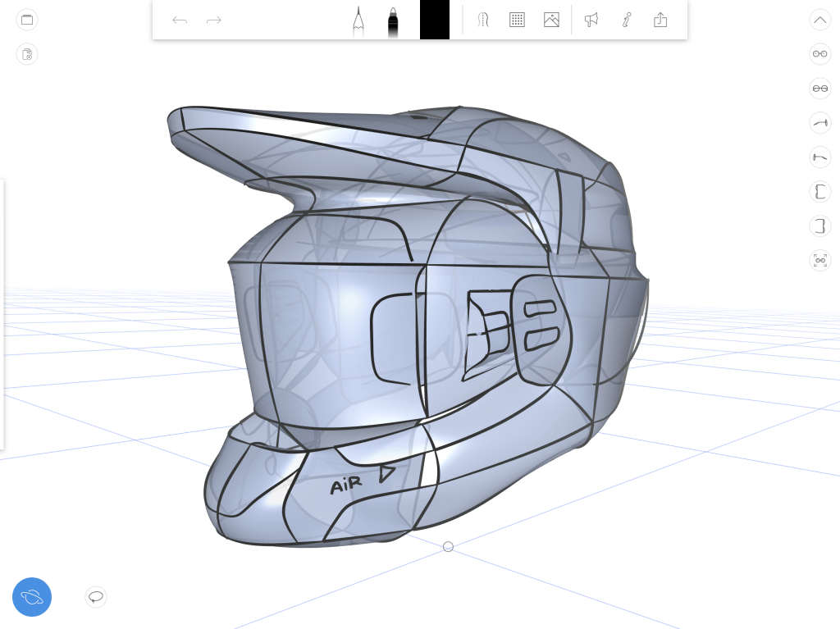This screenshot has height=629, width=840.
Task: Select the marker pen tool
Action: click(393, 21)
